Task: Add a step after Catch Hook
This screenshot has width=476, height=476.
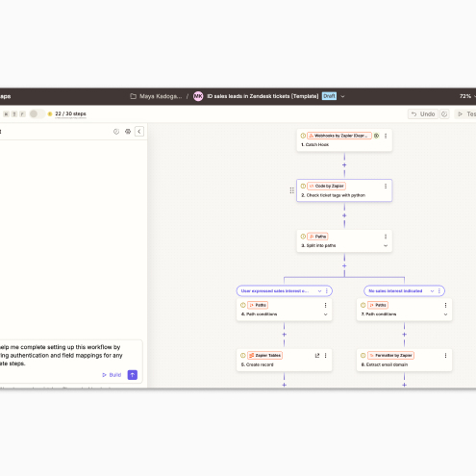Action: coord(344,165)
